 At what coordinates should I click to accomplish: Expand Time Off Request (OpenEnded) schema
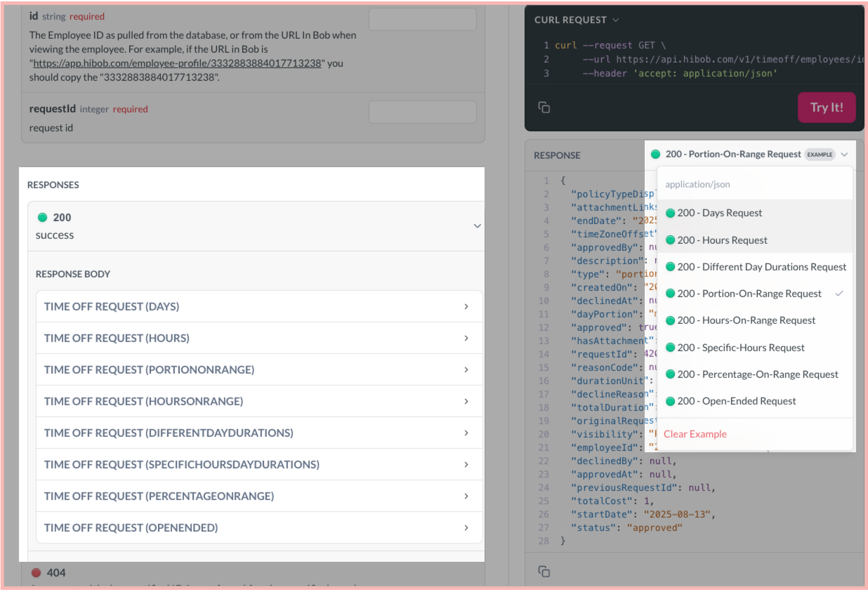259,528
